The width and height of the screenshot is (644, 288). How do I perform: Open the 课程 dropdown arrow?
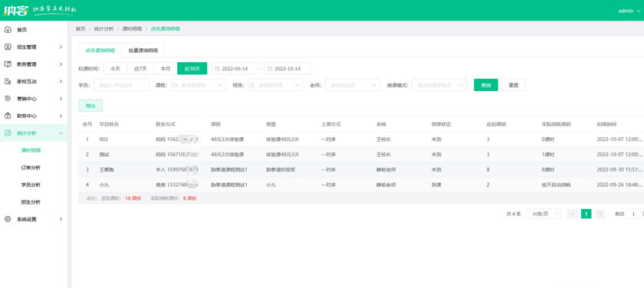click(x=219, y=85)
